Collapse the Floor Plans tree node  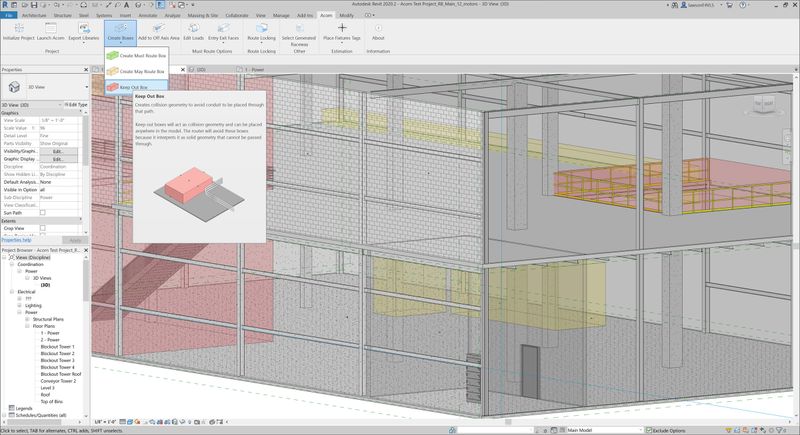point(27,326)
